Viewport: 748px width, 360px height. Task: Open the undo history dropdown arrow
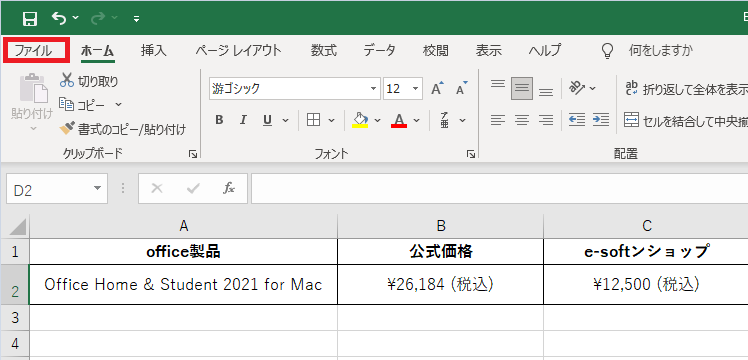coord(76,19)
